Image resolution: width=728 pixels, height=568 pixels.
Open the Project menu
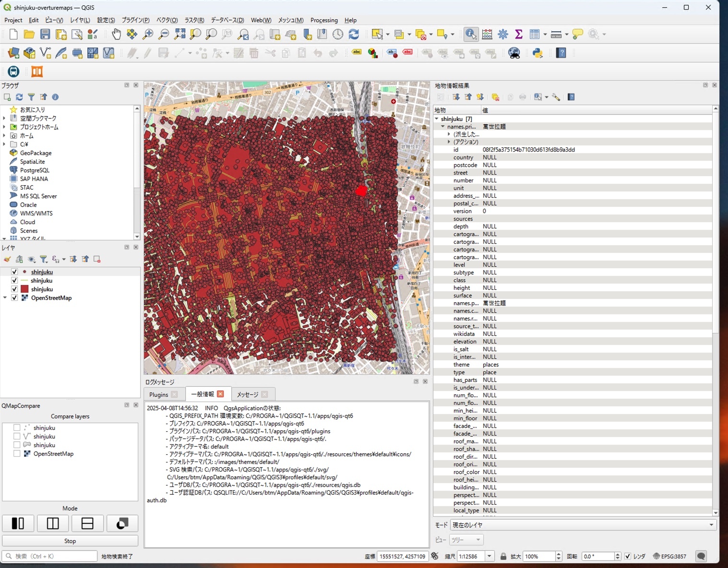[13, 20]
